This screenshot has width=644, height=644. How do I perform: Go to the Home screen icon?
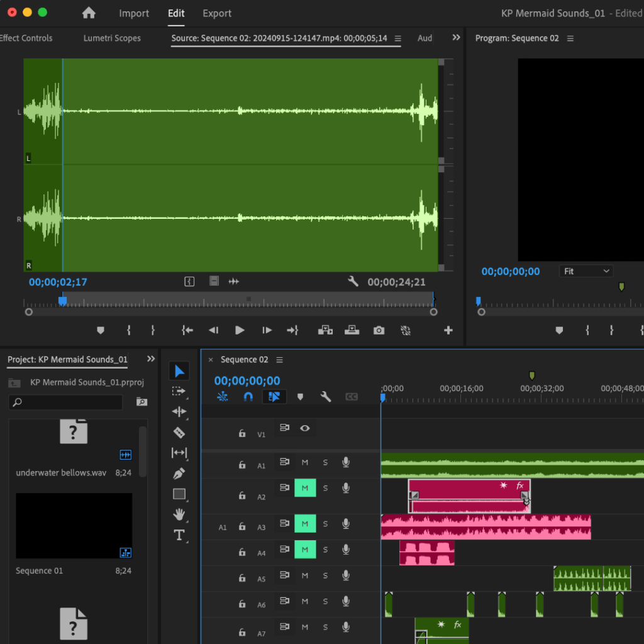(89, 13)
